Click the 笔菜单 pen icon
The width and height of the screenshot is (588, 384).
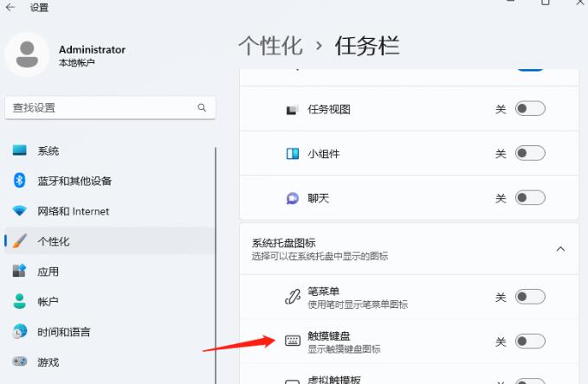(x=293, y=297)
